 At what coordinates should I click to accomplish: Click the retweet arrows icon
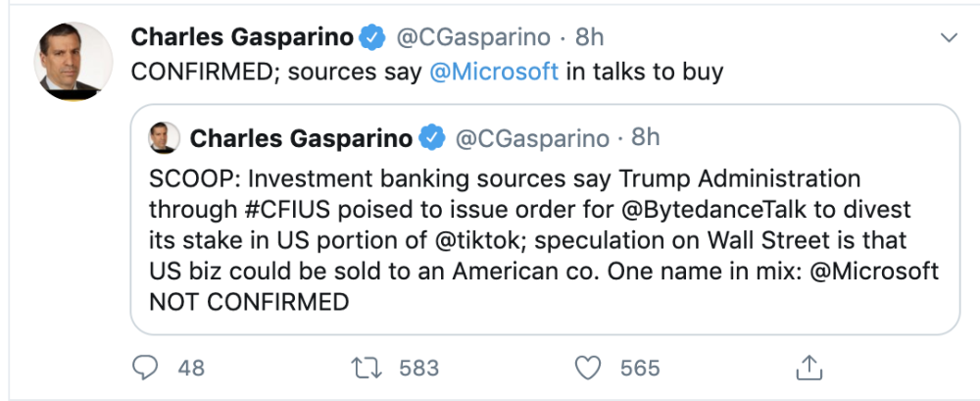pyautogui.click(x=365, y=368)
